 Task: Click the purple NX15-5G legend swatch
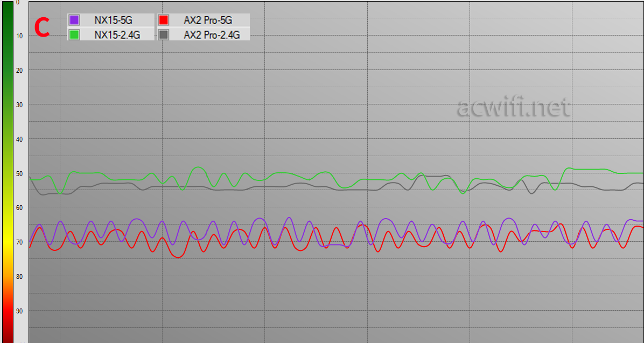click(74, 20)
